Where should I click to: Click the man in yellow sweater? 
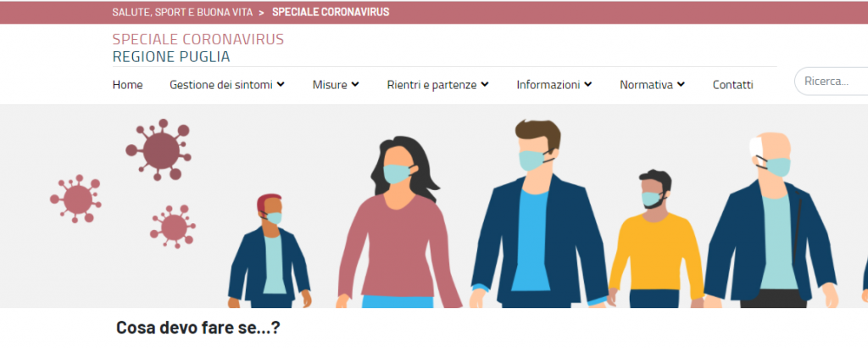(656, 239)
